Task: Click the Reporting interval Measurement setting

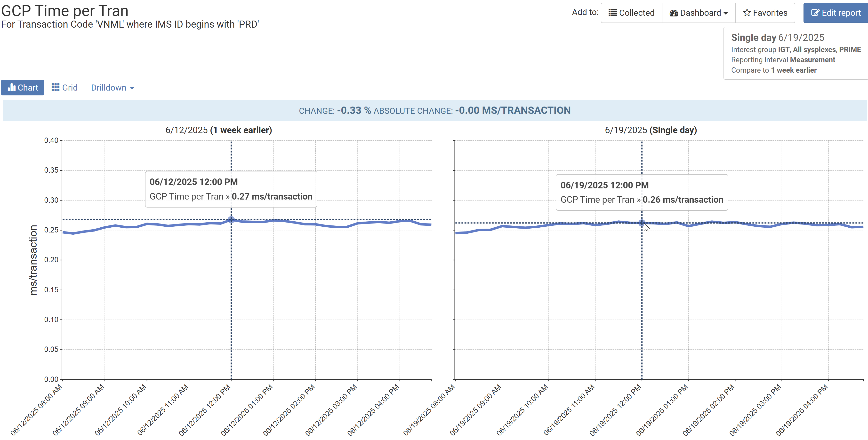Action: click(x=783, y=60)
